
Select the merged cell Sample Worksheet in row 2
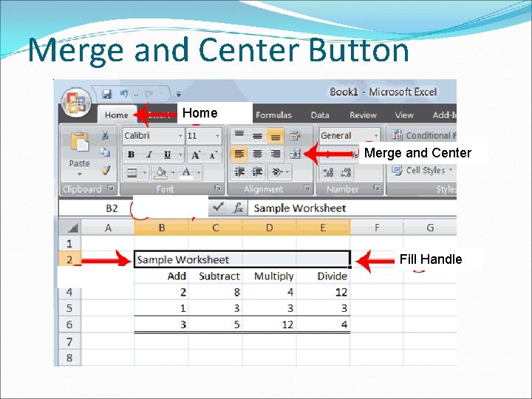242,259
